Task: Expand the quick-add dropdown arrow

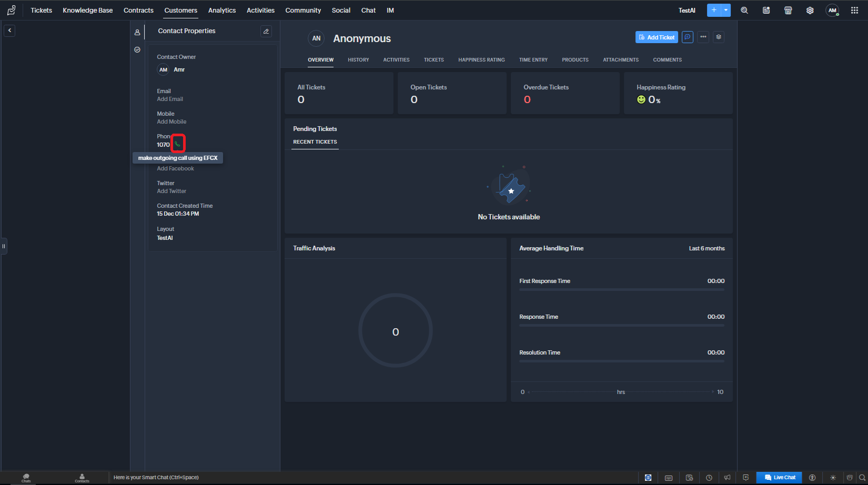Action: point(726,11)
